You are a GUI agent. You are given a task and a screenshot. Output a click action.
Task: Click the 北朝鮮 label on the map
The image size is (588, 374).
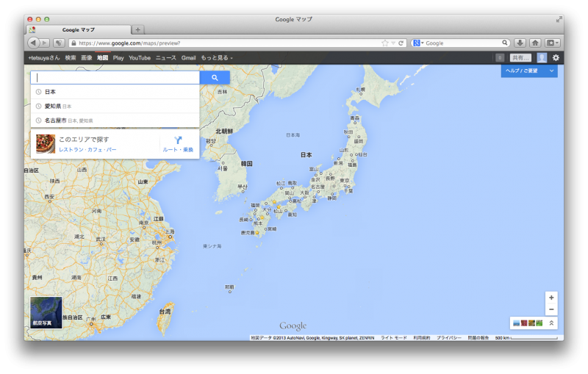pyautogui.click(x=224, y=132)
